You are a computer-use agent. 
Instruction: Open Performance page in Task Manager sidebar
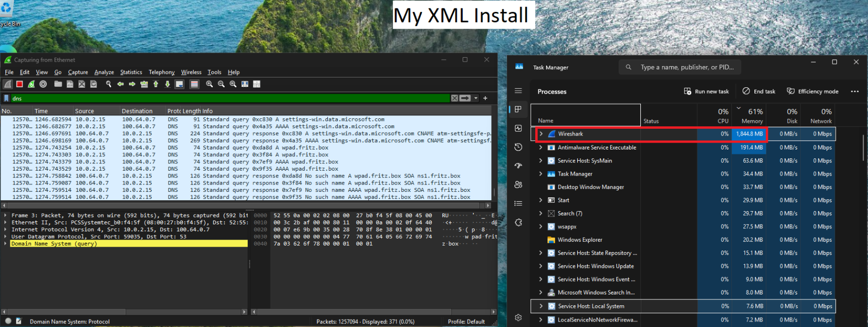(518, 128)
